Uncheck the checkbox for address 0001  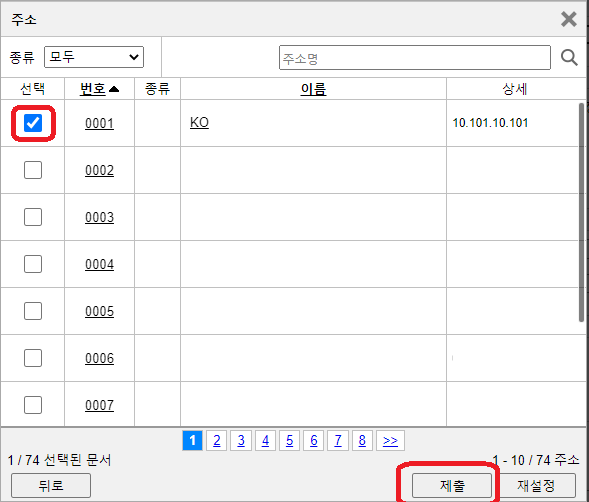33,123
